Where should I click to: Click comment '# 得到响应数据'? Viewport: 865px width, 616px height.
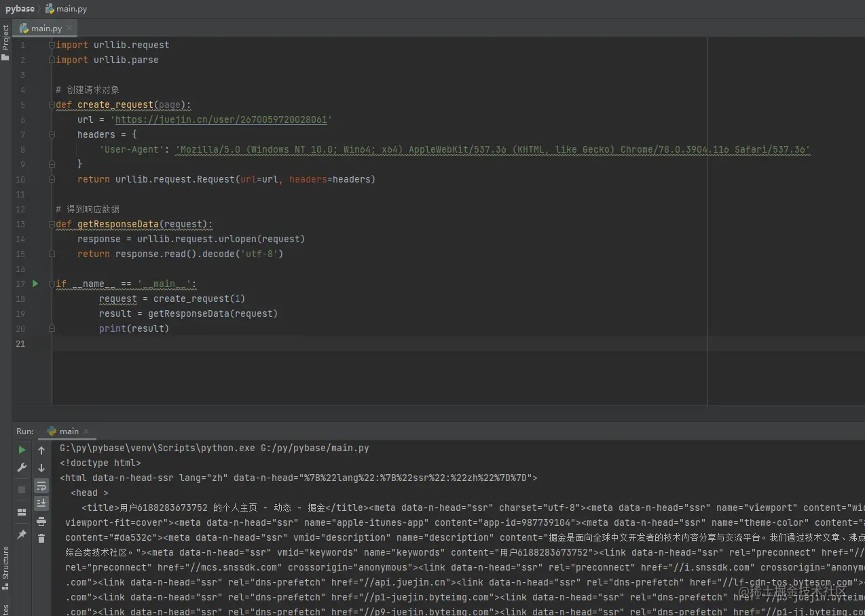tap(88, 209)
